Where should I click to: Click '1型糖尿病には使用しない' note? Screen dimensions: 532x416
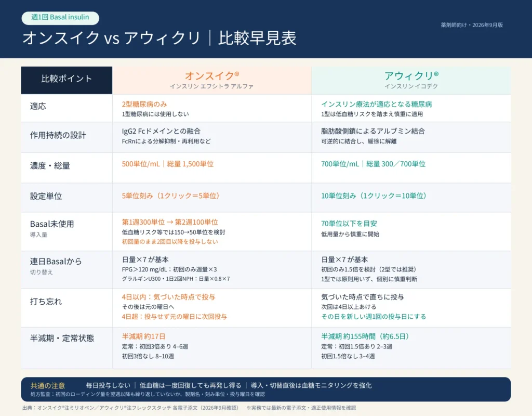[x=155, y=114]
